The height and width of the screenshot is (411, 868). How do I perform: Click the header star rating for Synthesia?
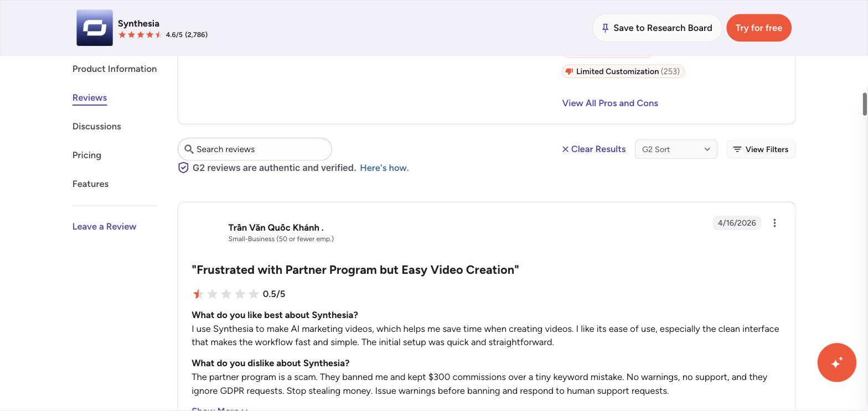pyautogui.click(x=140, y=35)
